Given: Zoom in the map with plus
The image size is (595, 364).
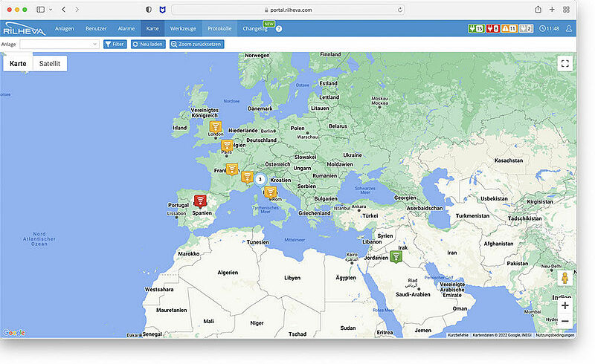Looking at the screenshot, I should (565, 305).
